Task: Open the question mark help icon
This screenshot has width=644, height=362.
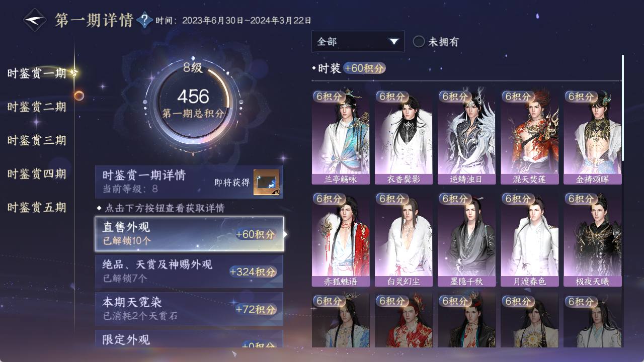Action: coord(144,20)
